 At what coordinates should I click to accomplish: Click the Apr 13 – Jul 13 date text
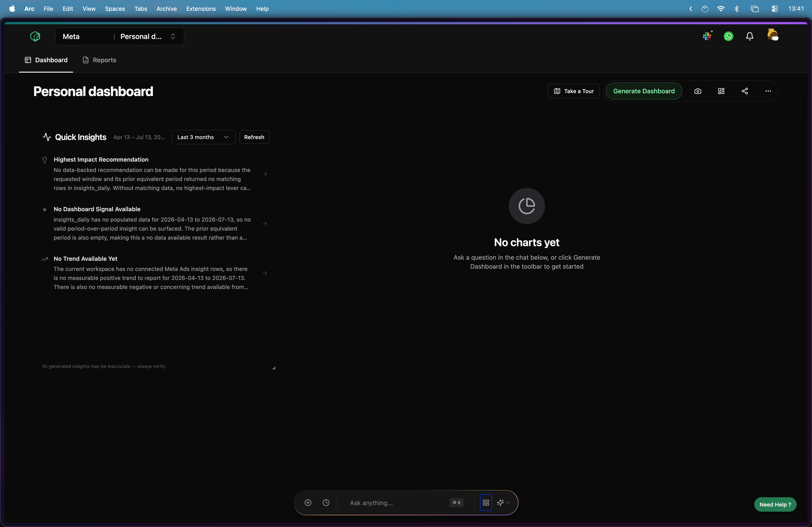click(139, 137)
